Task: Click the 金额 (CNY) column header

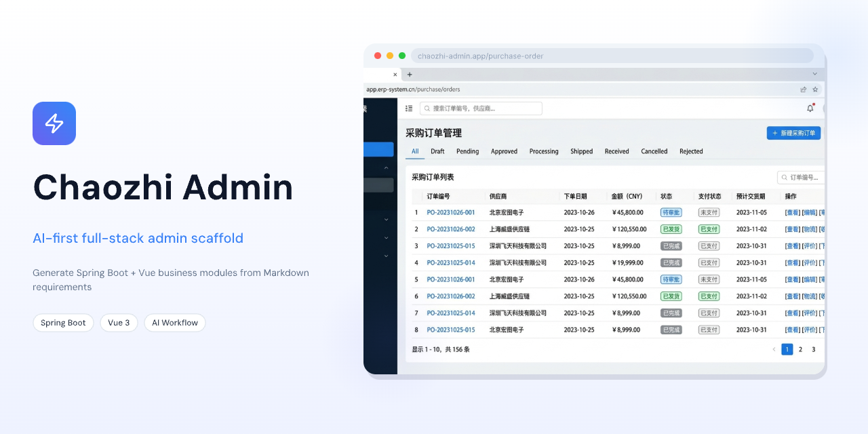Action: (627, 197)
